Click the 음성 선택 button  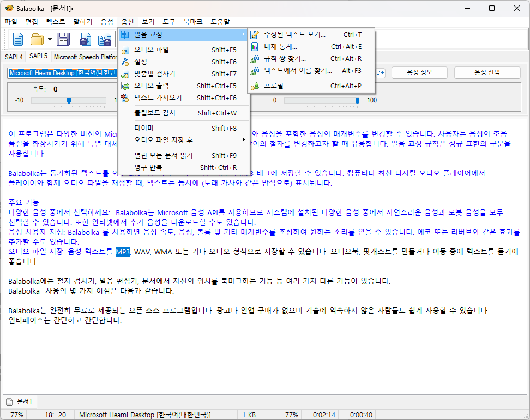(x=487, y=72)
